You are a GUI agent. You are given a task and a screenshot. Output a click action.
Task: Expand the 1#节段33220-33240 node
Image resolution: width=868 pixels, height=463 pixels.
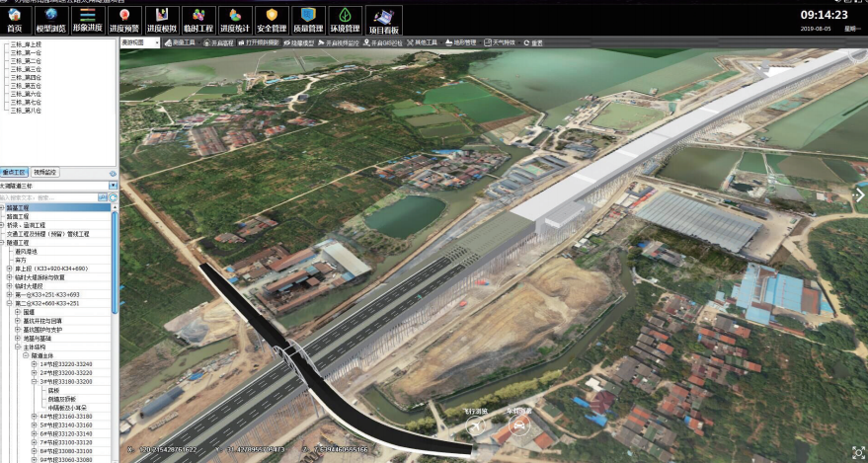pyautogui.click(x=34, y=364)
